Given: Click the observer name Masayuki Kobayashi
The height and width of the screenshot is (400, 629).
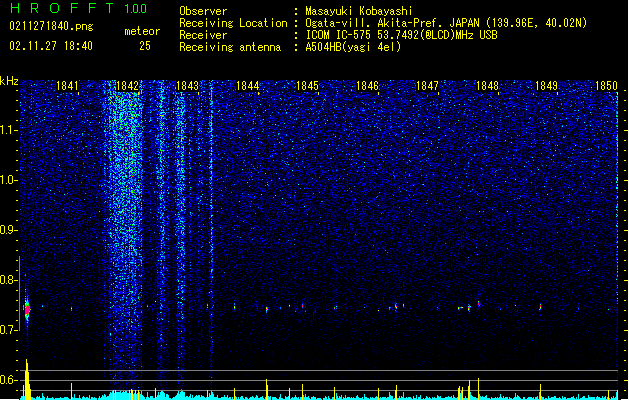Looking at the screenshot, I should (x=359, y=11).
